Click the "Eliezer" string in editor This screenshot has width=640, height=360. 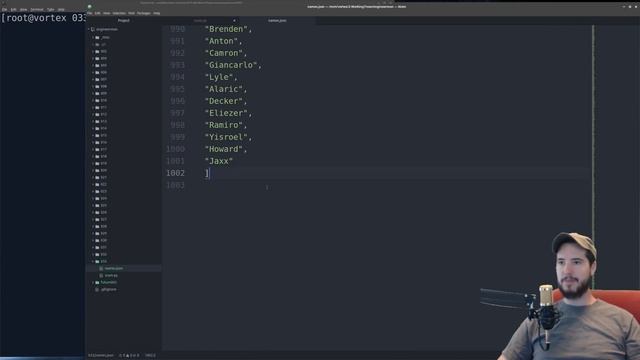226,113
